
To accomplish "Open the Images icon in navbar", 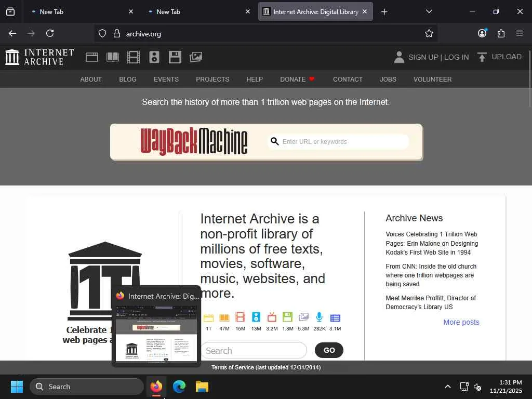I will click(x=196, y=57).
